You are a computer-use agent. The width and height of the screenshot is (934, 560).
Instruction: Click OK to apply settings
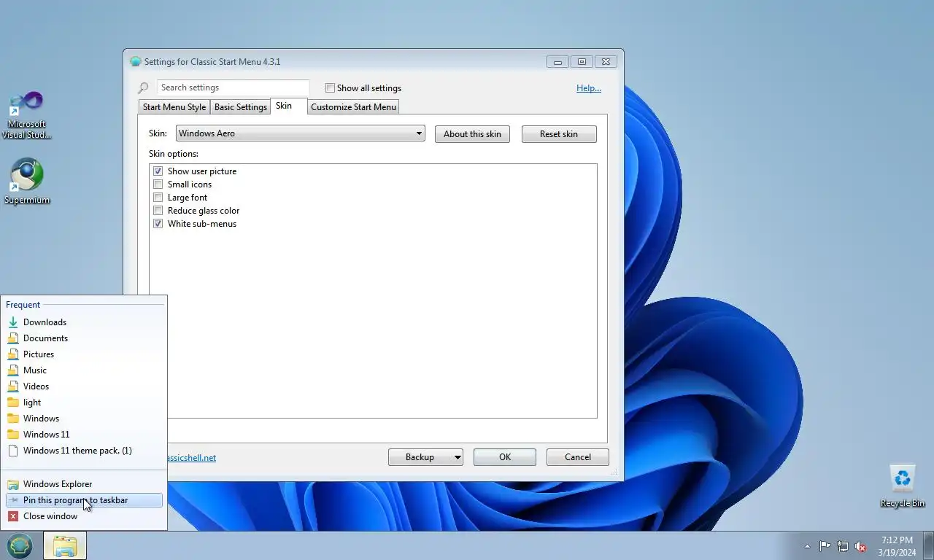point(505,457)
